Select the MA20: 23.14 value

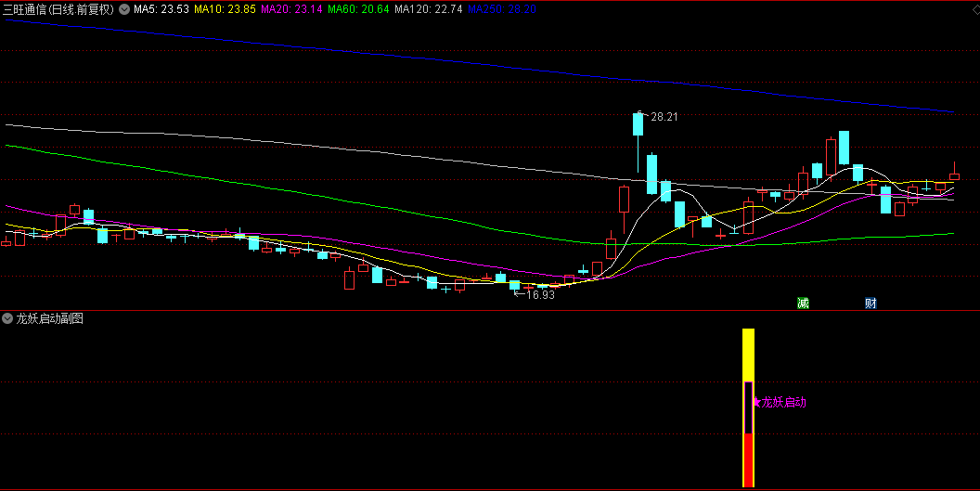[292, 9]
